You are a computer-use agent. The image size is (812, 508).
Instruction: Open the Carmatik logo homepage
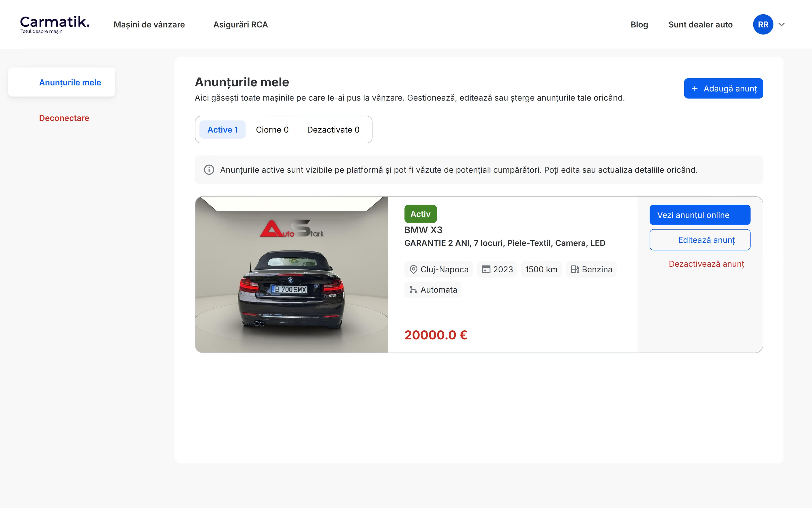point(55,25)
